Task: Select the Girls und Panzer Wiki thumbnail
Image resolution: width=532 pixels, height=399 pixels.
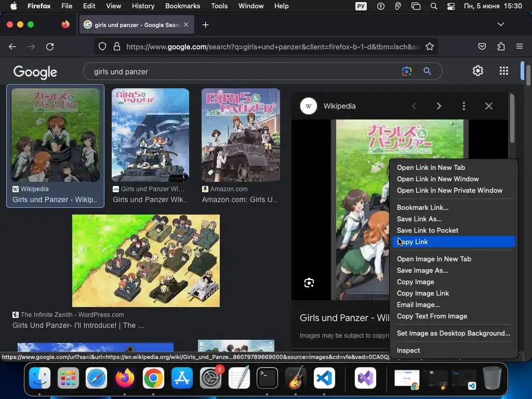Action: pos(150,135)
